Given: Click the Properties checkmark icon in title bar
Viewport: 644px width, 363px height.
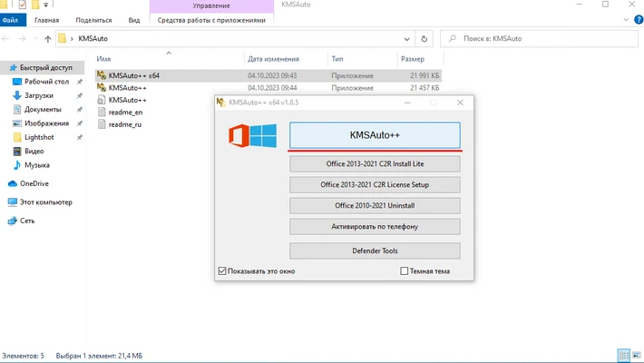Looking at the screenshot, I should pos(22,5).
